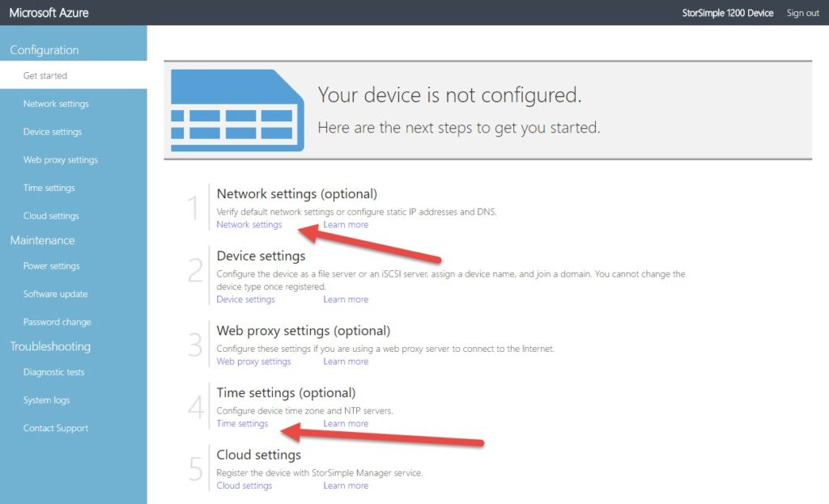Click StorSimple 1200 Device in the top bar
829x504 pixels.
[727, 12]
